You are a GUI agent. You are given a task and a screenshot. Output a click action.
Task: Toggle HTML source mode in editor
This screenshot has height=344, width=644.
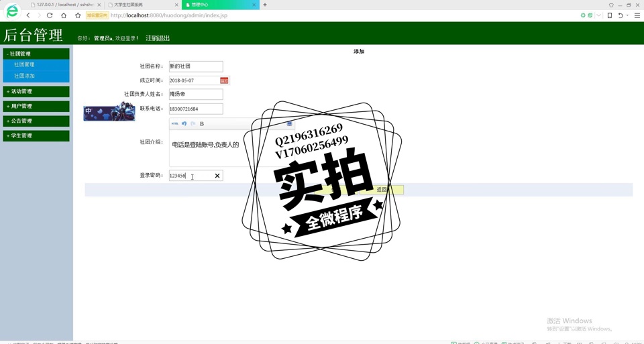pos(174,123)
